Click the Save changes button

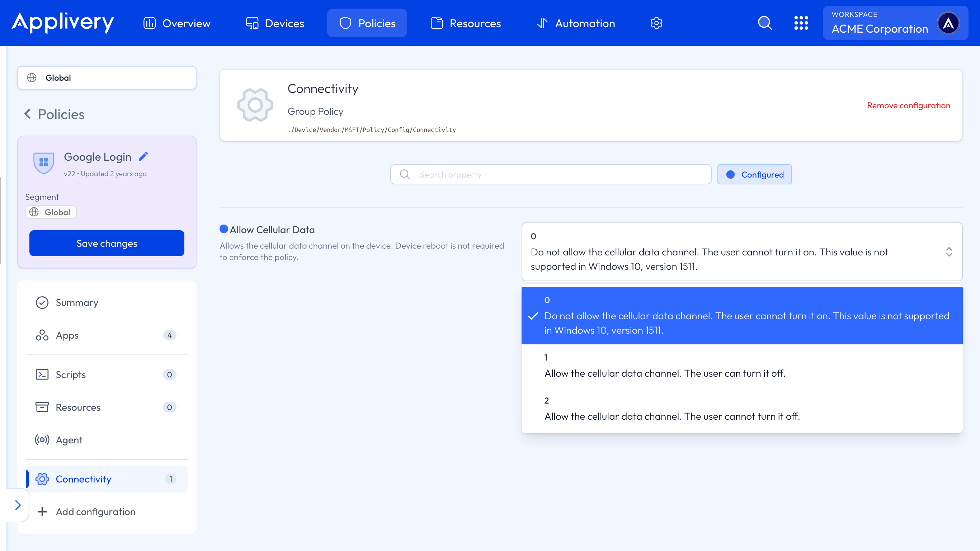point(107,244)
